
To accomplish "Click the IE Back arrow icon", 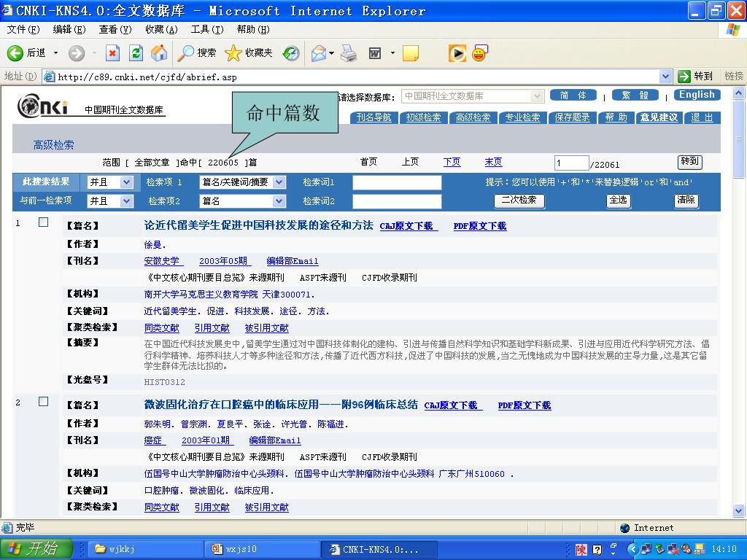I will pos(15,52).
